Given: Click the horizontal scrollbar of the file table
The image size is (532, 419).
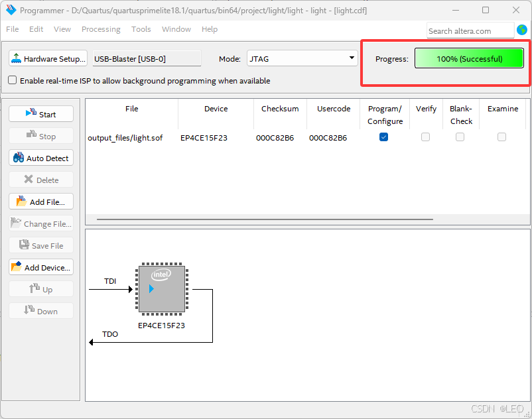Looking at the screenshot, I should tap(265, 219).
